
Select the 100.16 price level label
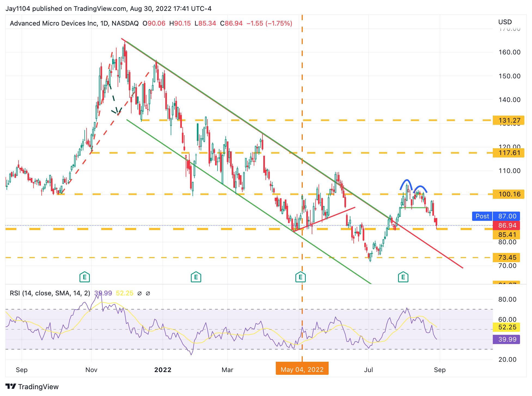click(x=509, y=194)
